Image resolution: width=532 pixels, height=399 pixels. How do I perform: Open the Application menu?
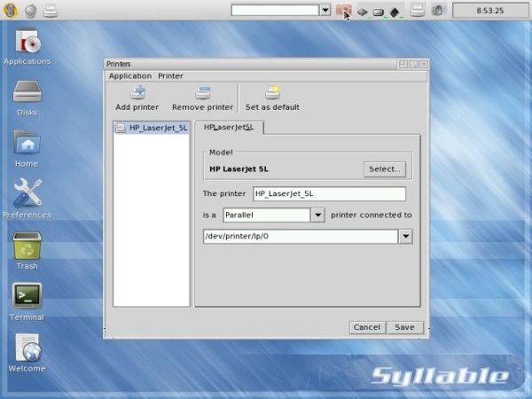pyautogui.click(x=130, y=76)
